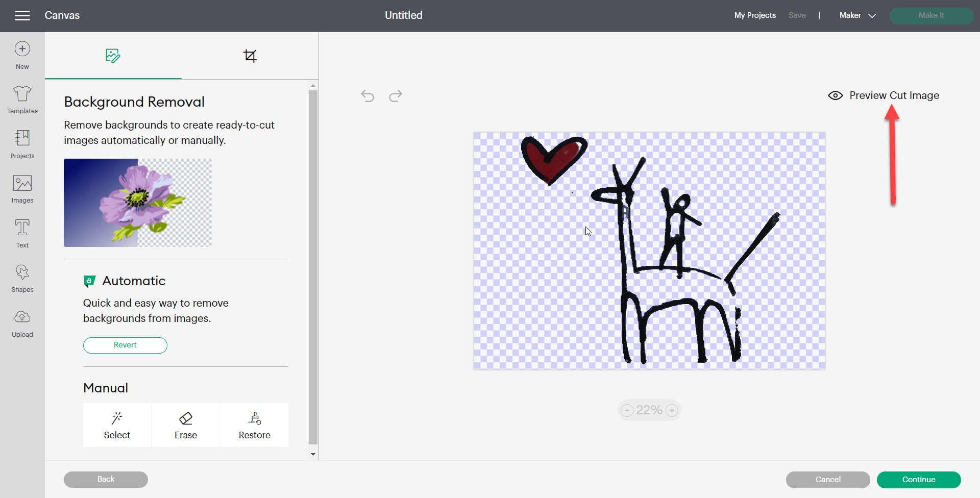The image size is (980, 498).
Task: Click the Redo arrow above the canvas
Action: [396, 96]
